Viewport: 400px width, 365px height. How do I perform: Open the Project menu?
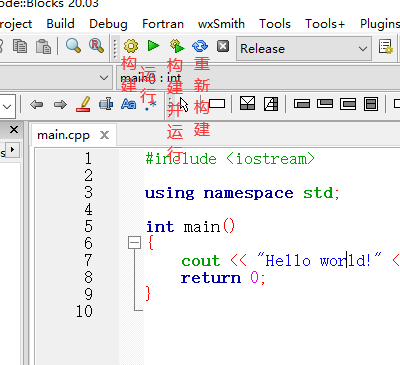tap(15, 24)
